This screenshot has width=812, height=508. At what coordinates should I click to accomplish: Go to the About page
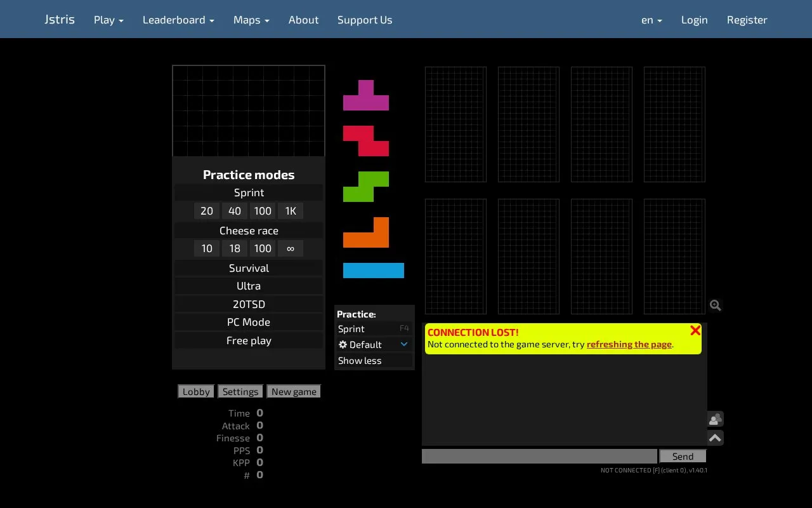(303, 20)
